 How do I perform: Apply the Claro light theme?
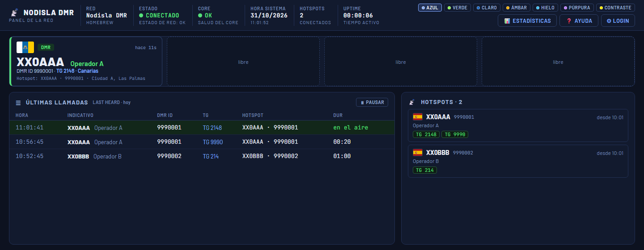tap(487, 8)
